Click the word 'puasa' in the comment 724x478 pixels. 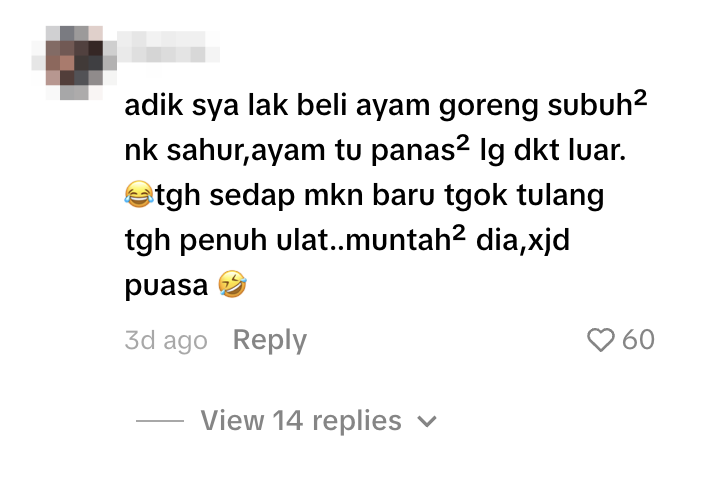(x=166, y=285)
